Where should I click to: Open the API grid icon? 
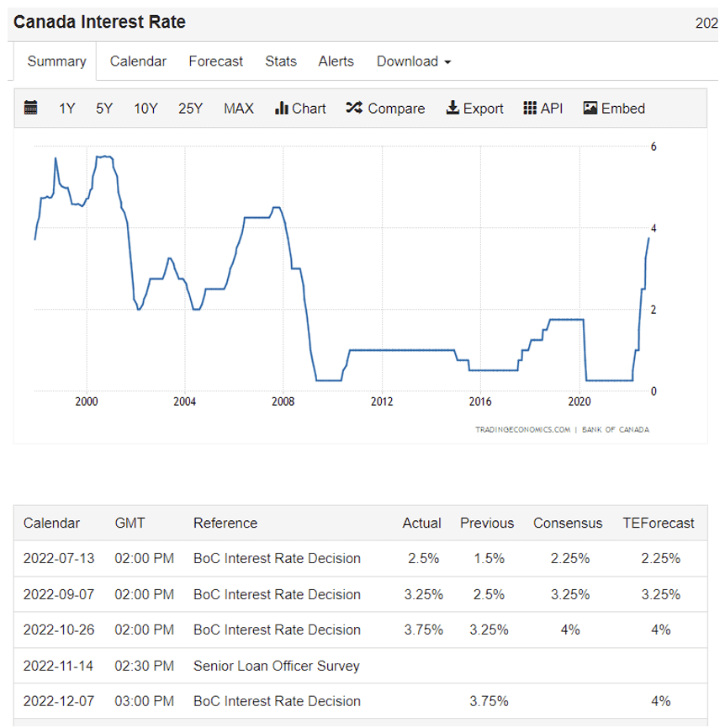coord(530,108)
